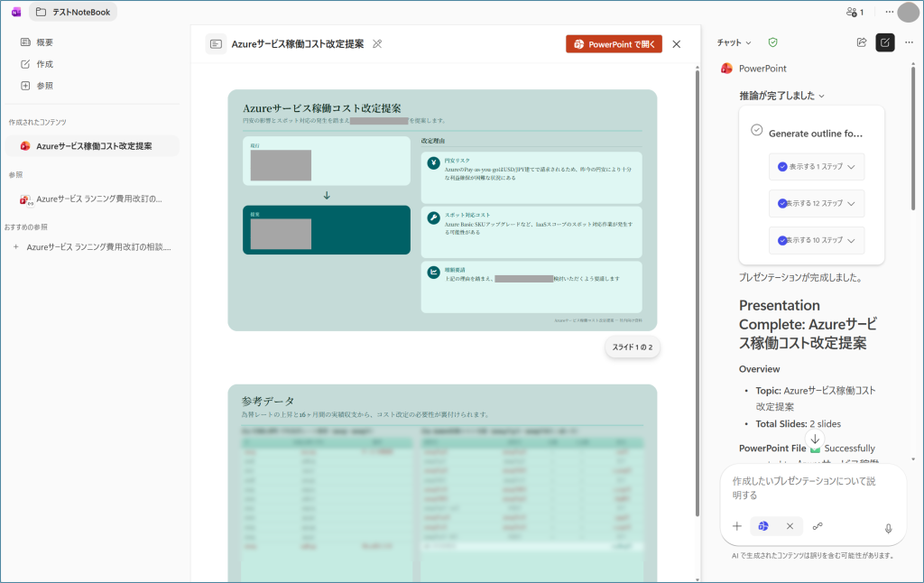Click the PowerPoint agent chip in input
Viewport: 924px width, 583px height.
point(763,526)
